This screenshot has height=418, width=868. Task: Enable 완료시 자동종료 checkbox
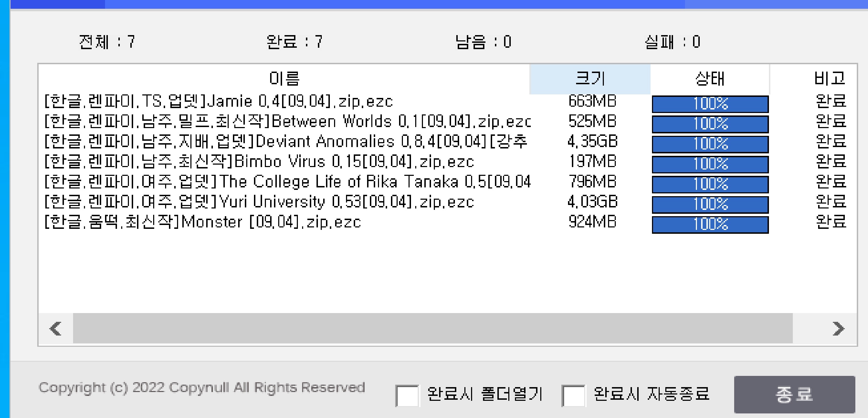click(573, 396)
